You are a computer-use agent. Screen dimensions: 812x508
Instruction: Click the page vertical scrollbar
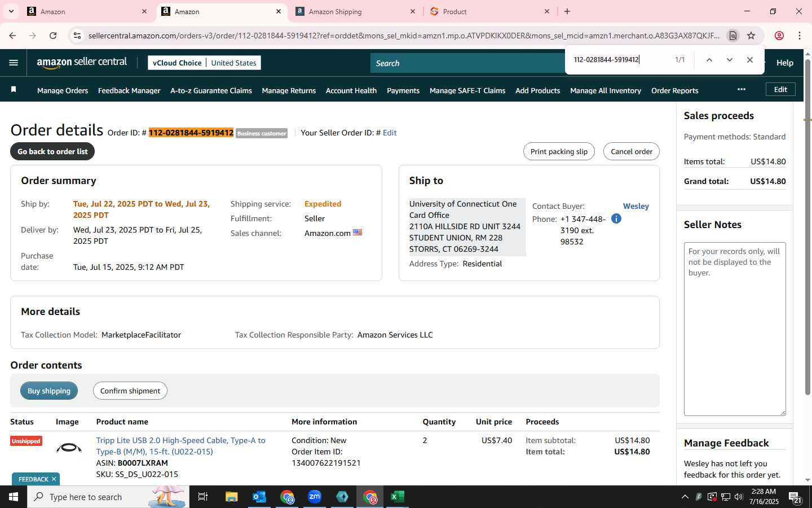807,226
